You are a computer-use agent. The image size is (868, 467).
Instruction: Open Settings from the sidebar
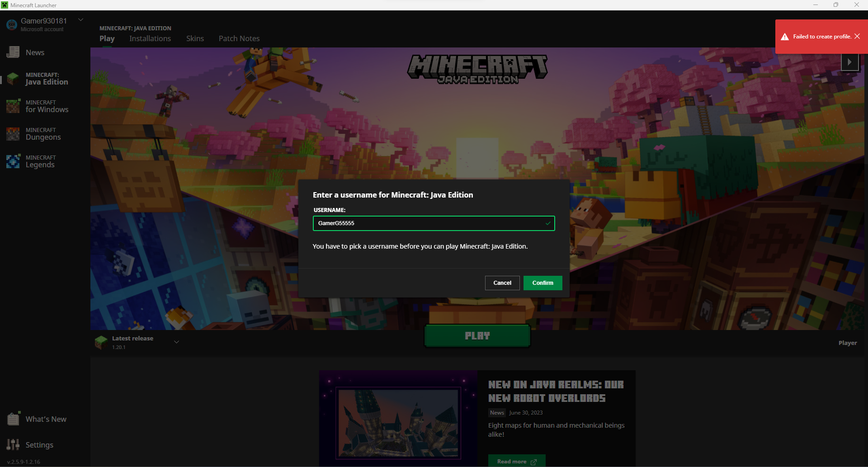coord(39,445)
